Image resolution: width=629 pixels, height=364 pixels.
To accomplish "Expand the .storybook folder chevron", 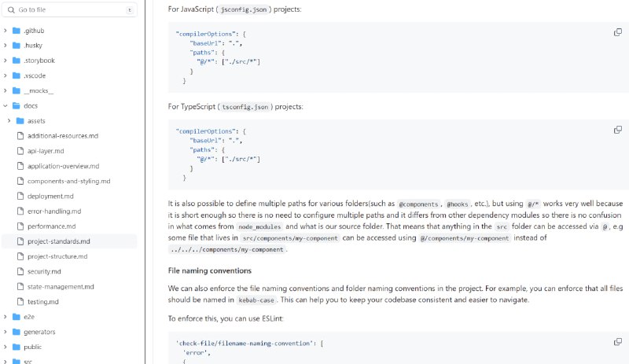I will tap(6, 61).
